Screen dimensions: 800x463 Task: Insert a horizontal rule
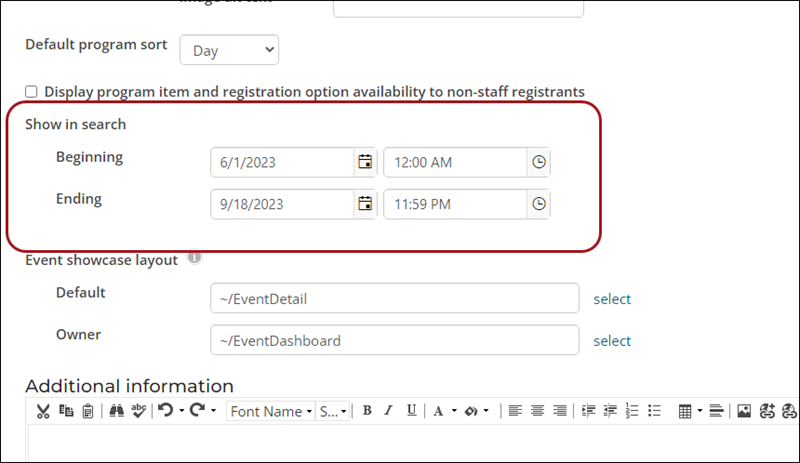point(716,410)
